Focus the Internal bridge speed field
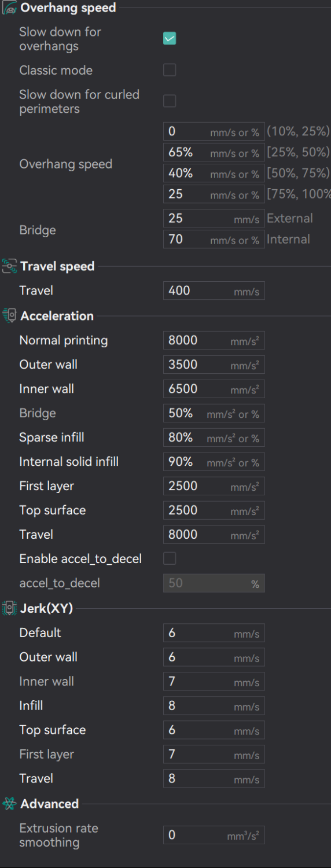 pos(214,239)
